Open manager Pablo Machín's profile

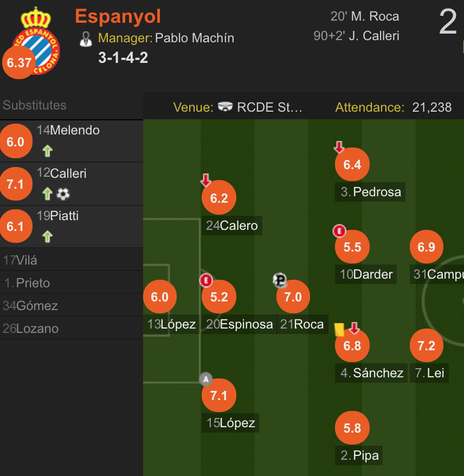(x=195, y=38)
